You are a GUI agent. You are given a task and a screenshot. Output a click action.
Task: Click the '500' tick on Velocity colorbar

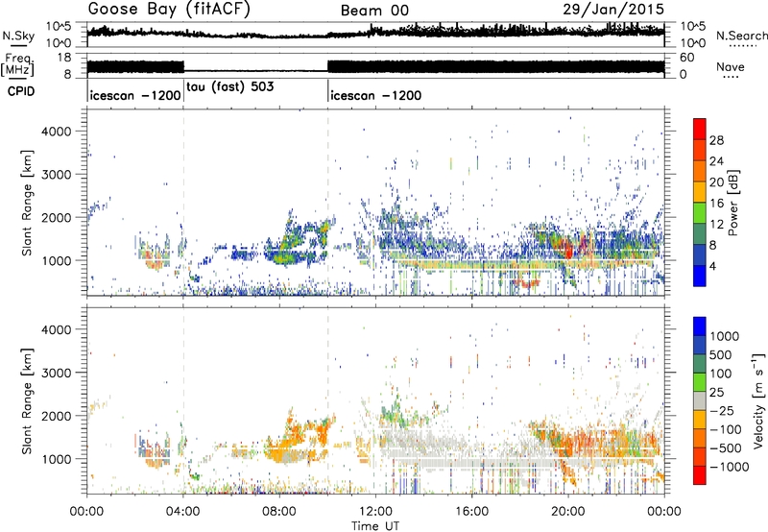click(x=721, y=354)
